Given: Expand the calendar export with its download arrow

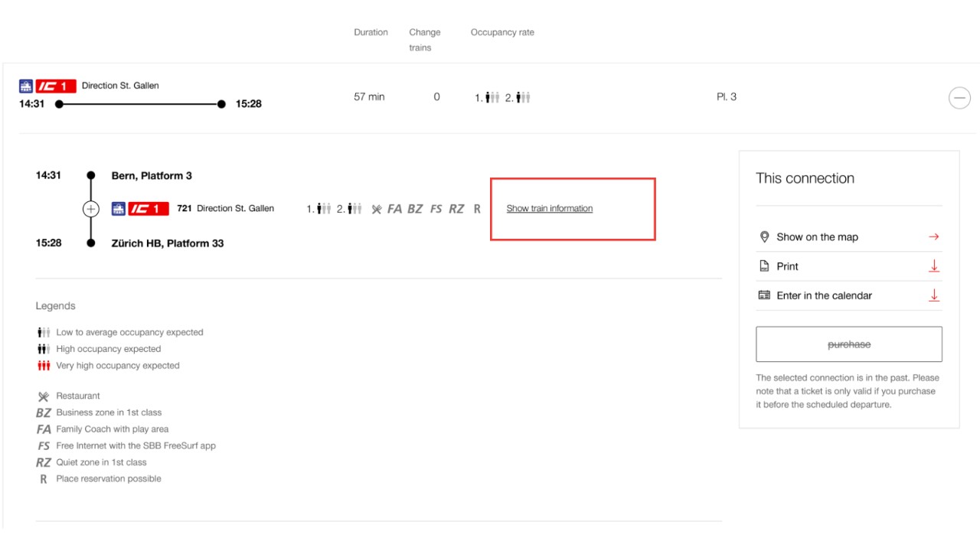Looking at the screenshot, I should [934, 295].
